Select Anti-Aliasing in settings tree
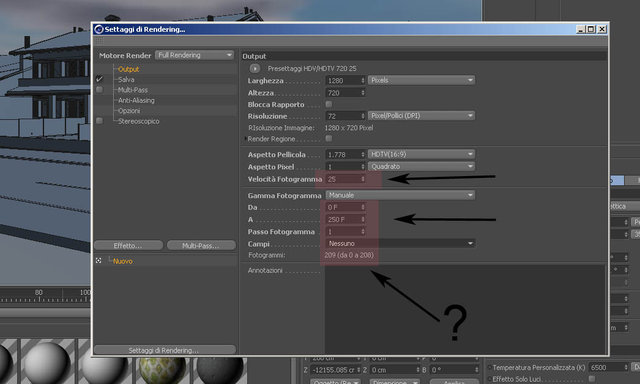The width and height of the screenshot is (640, 384). coord(136,100)
